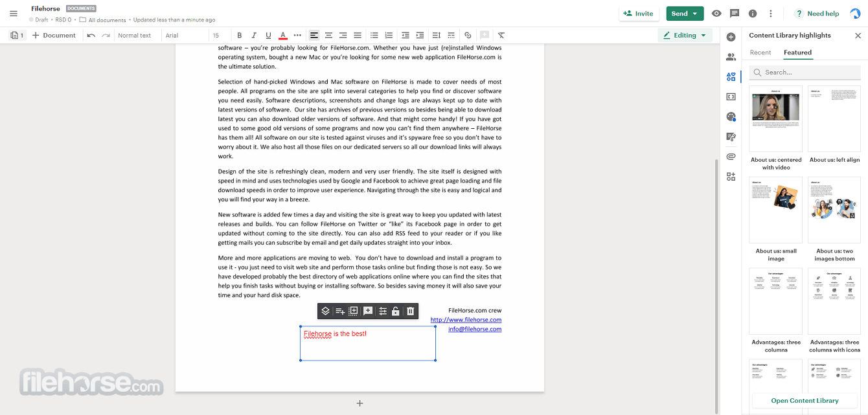
Task: Open the pricing and fields sidebar icon
Action: point(731,137)
